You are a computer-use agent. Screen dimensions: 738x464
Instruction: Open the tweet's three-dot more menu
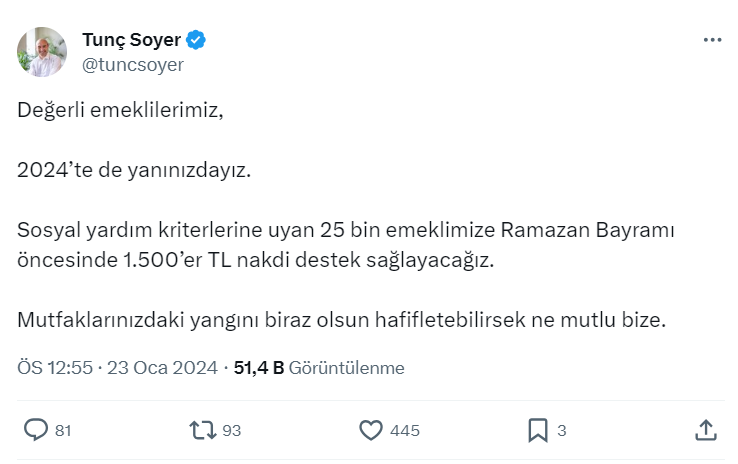(x=712, y=40)
